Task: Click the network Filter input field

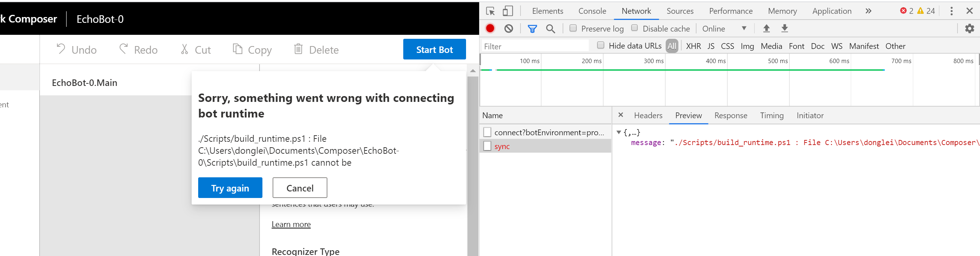Action: point(535,46)
